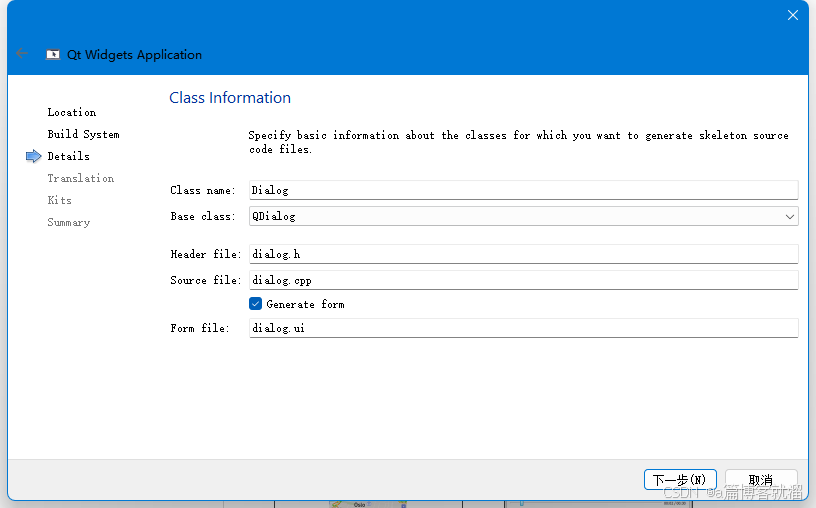Click the Base class label
Screen dimensions: 816x508
click(202, 217)
